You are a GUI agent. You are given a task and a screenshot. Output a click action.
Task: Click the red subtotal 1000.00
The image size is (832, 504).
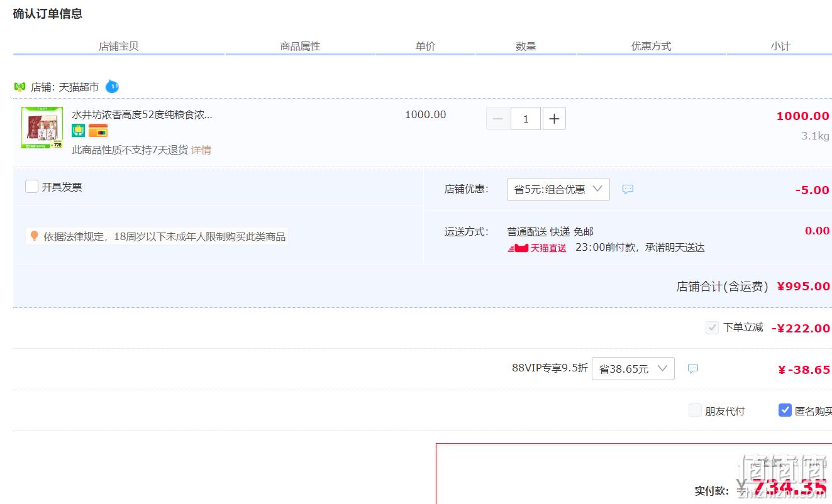[x=803, y=116]
